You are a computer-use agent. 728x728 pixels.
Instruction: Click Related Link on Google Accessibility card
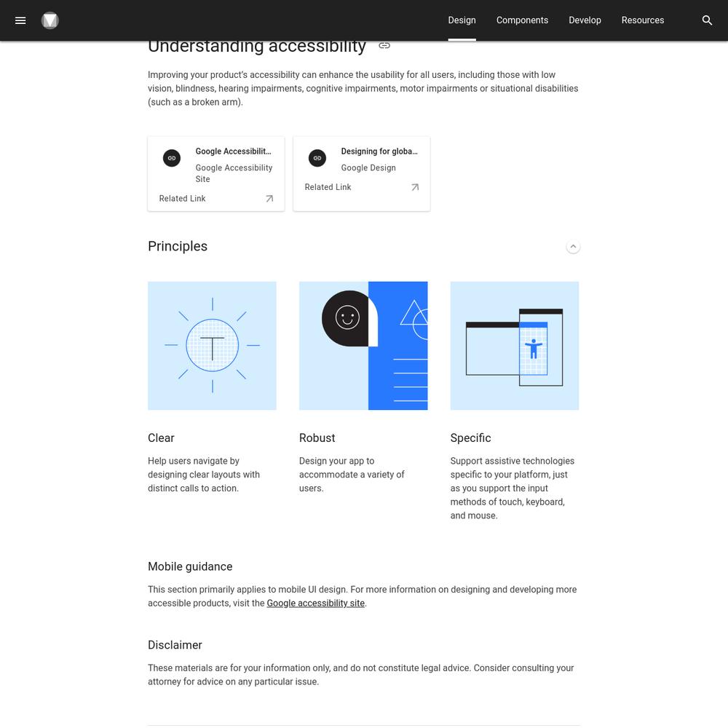(182, 199)
